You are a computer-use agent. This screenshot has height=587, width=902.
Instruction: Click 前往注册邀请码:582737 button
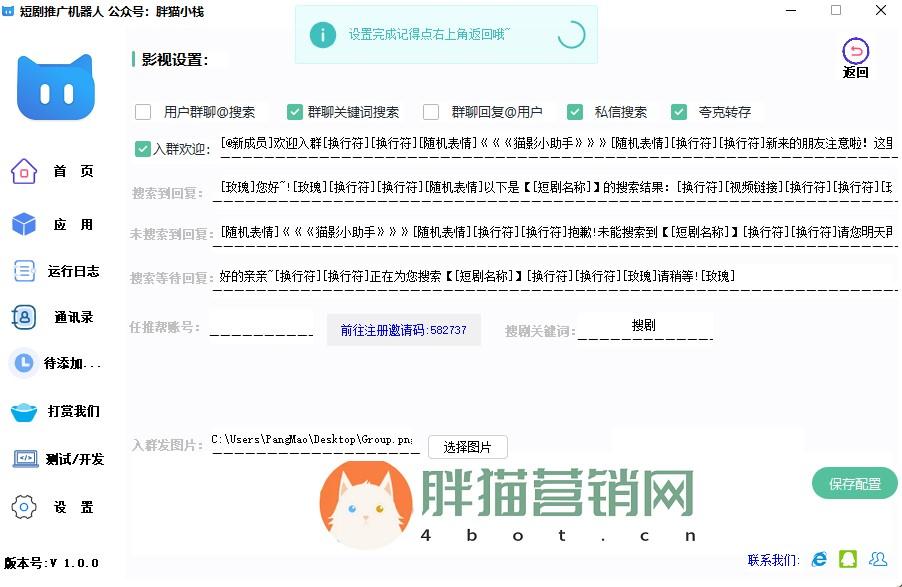[403, 330]
